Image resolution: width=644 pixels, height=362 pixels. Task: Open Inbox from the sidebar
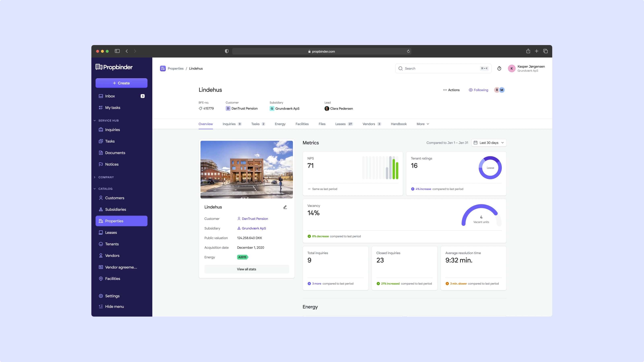[110, 96]
